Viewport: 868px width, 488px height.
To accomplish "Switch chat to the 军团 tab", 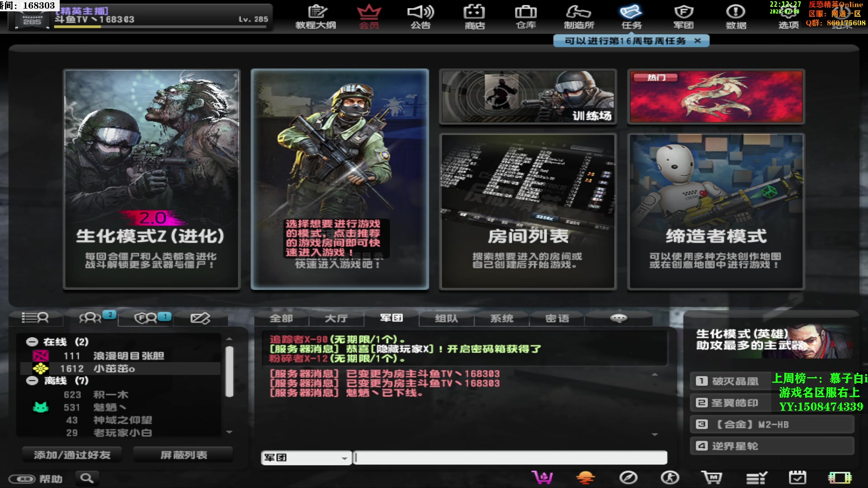I will pyautogui.click(x=392, y=318).
